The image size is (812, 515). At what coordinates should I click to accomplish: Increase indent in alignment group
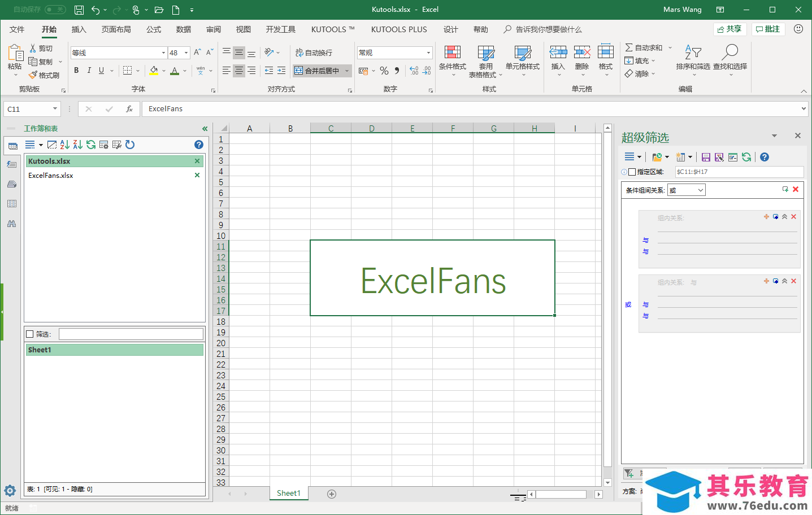coord(281,71)
